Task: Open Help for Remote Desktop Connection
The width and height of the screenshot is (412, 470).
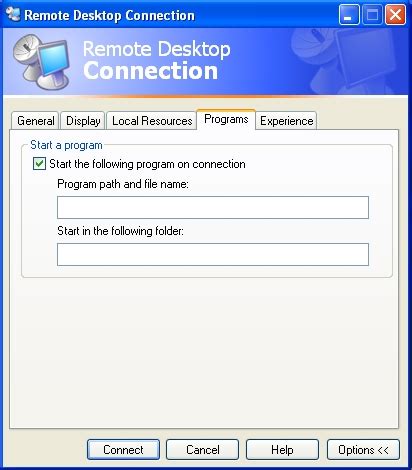Action: click(x=282, y=450)
